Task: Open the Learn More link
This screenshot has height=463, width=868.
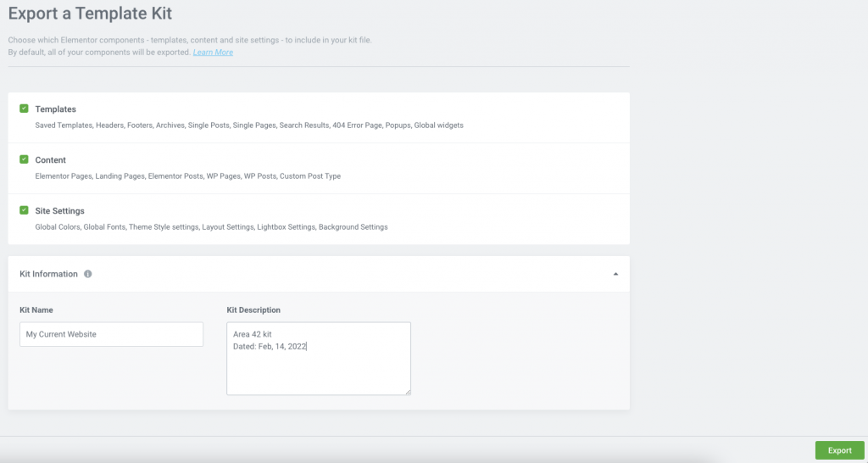Action: (x=213, y=53)
